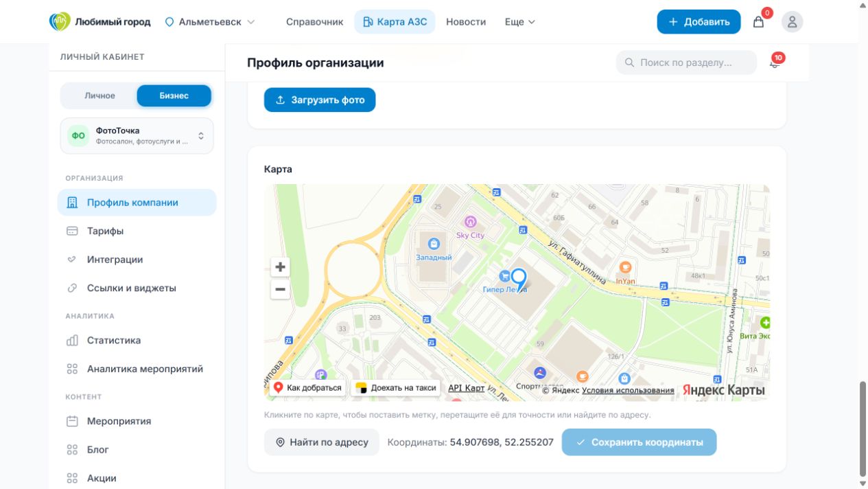Viewport: 868px width, 489px height.
Task: Focus the Поиск по разделу search field
Action: (686, 62)
